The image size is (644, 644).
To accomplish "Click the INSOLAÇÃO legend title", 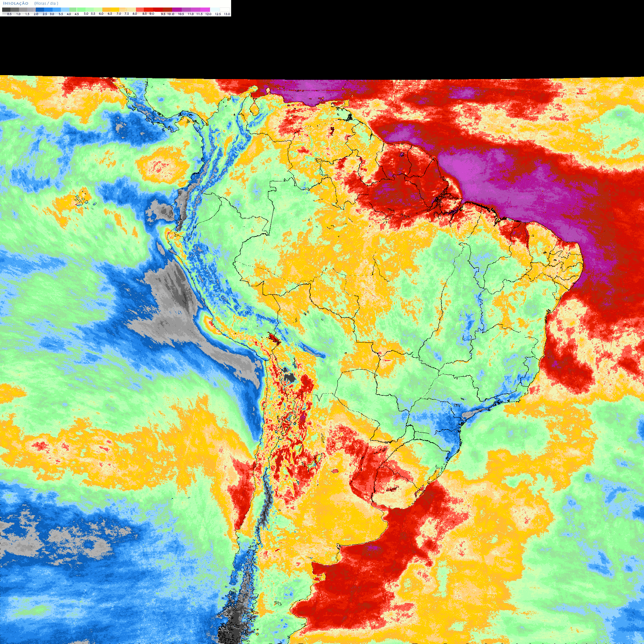I will 16,3.
